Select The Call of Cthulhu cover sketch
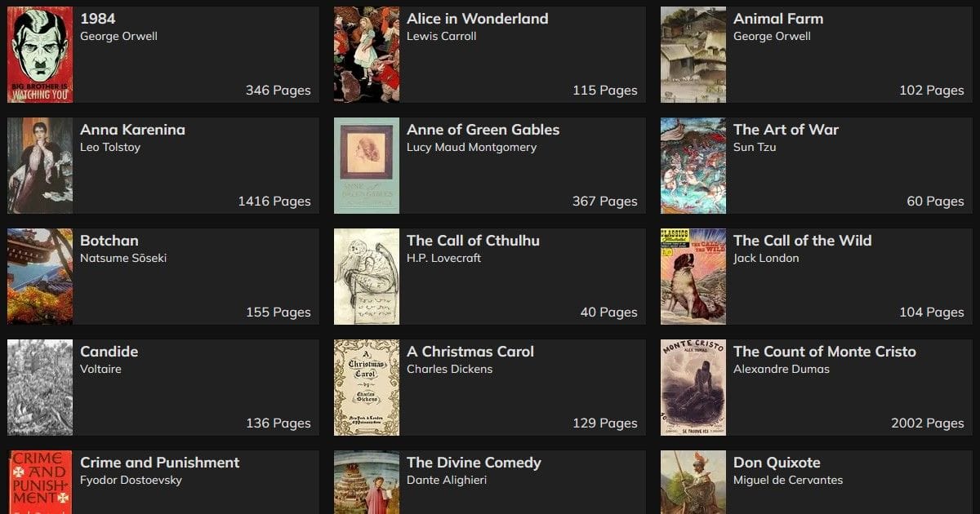This screenshot has width=980, height=514. click(x=367, y=277)
